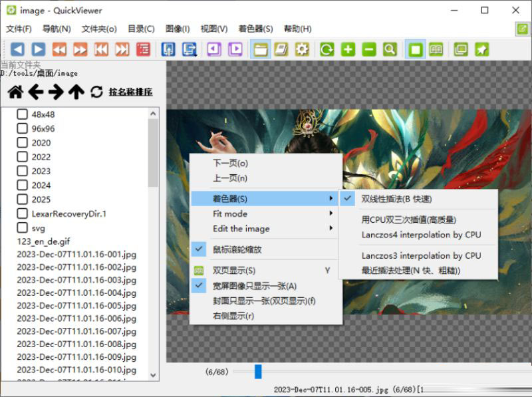This screenshot has width=532, height=397.
Task: Open the 导航(N) menu
Action: [57, 29]
